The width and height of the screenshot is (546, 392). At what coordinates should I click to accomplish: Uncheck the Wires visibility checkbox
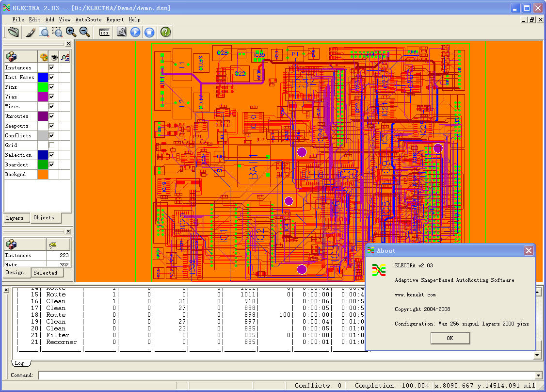coord(51,106)
